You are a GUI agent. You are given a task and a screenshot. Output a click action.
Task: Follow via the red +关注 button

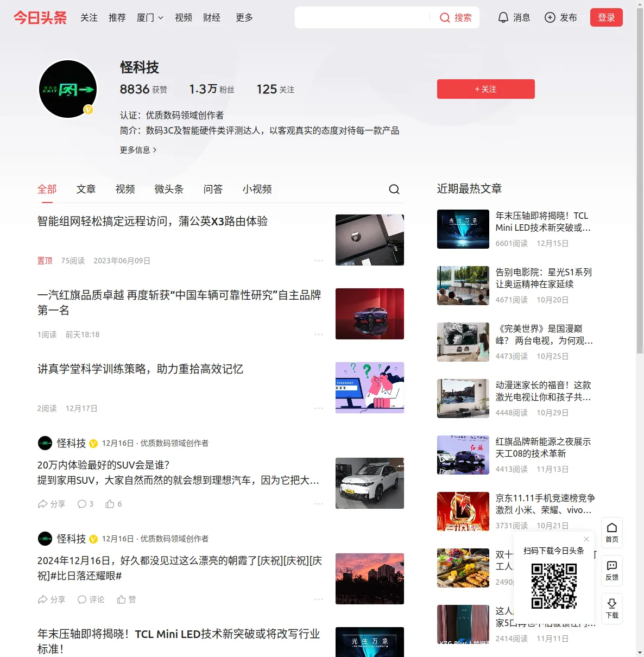pyautogui.click(x=485, y=89)
